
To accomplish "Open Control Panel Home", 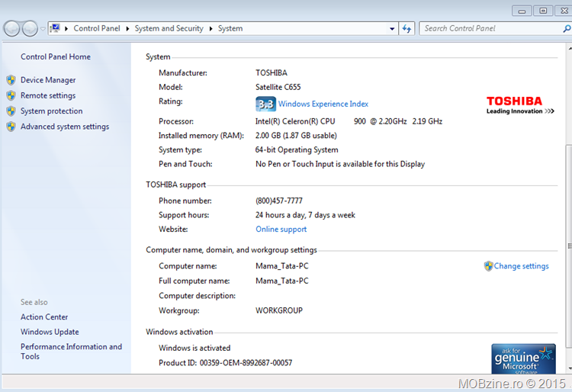I will pyautogui.click(x=56, y=56).
